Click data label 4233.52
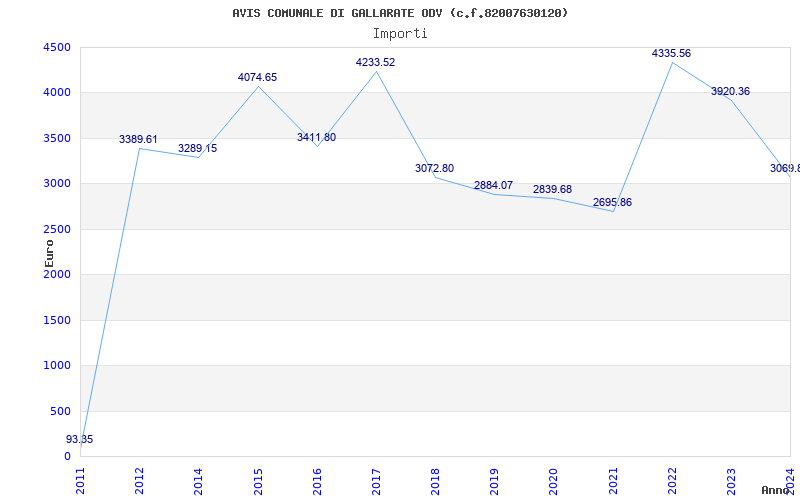Image resolution: width=800 pixels, height=500 pixels. [376, 62]
